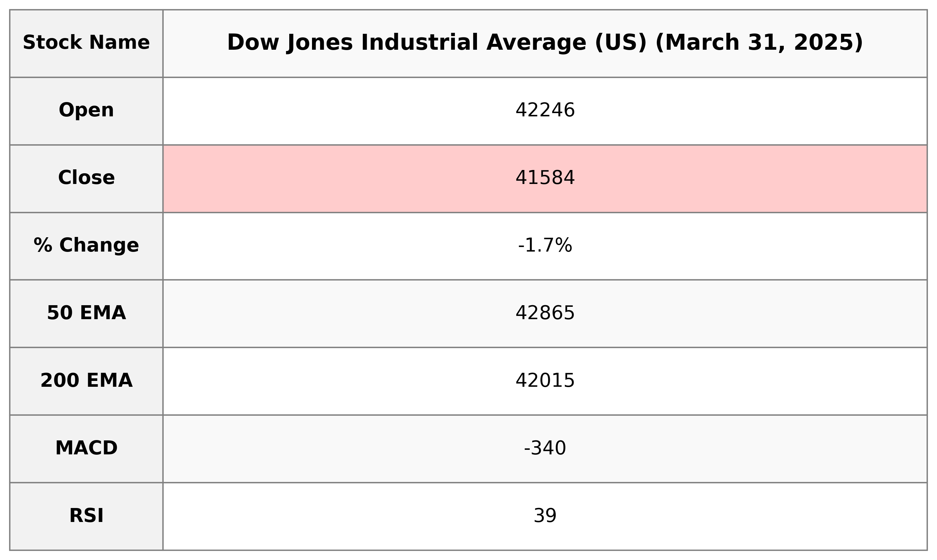Select the Open row label
The height and width of the screenshot is (560, 937).
86,111
